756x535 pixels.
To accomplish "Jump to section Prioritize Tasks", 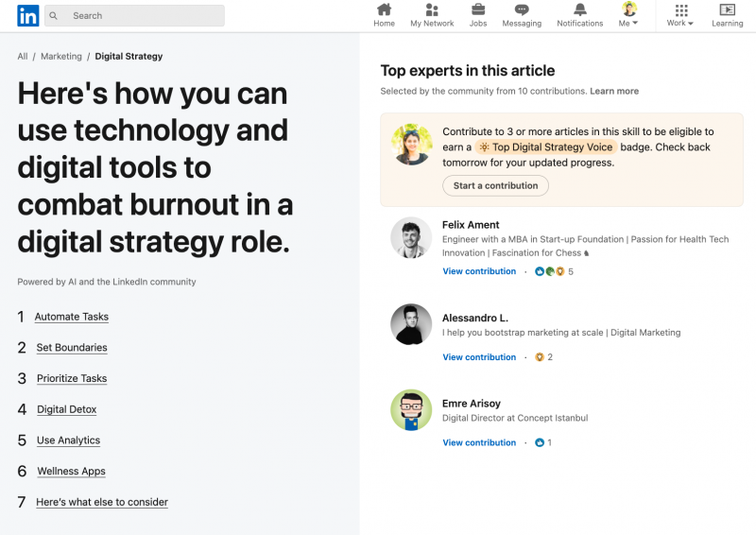I will click(72, 378).
